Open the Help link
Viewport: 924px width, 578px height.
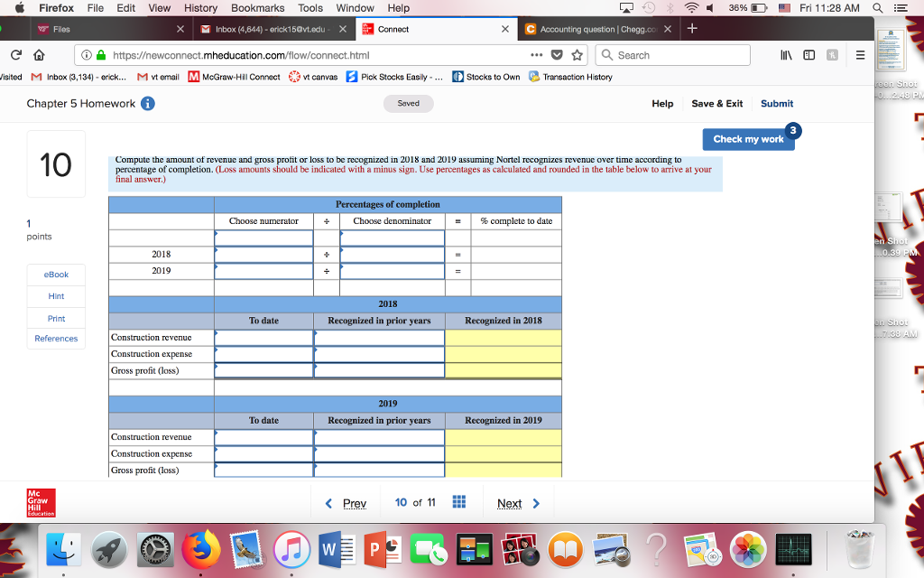pyautogui.click(x=662, y=103)
